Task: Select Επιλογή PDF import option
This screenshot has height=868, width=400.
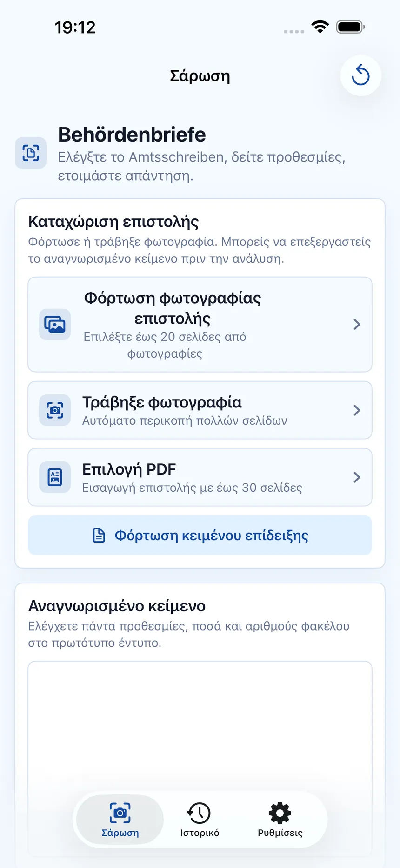Action: point(200,477)
